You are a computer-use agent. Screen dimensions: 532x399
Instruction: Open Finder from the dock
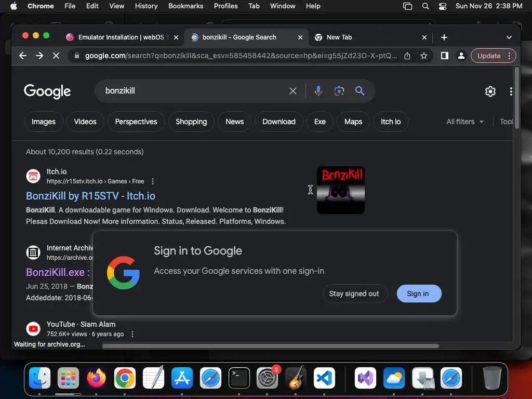click(39, 378)
